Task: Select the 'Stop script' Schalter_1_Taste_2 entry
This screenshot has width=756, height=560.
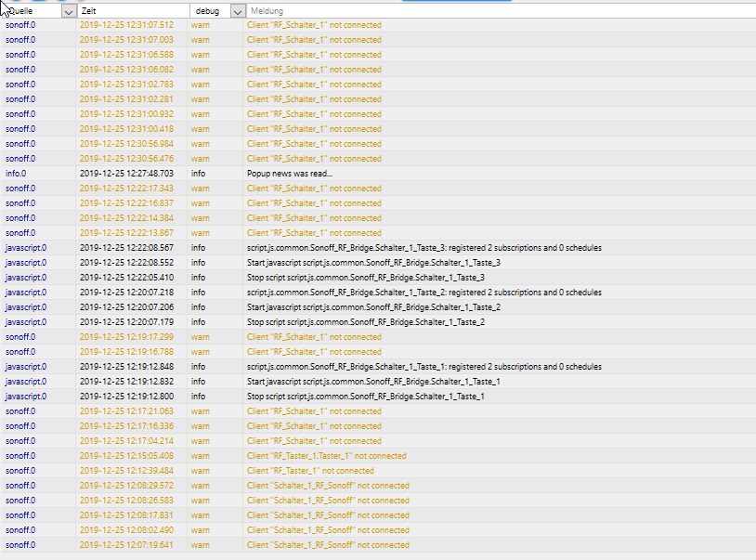Action: 365,322
